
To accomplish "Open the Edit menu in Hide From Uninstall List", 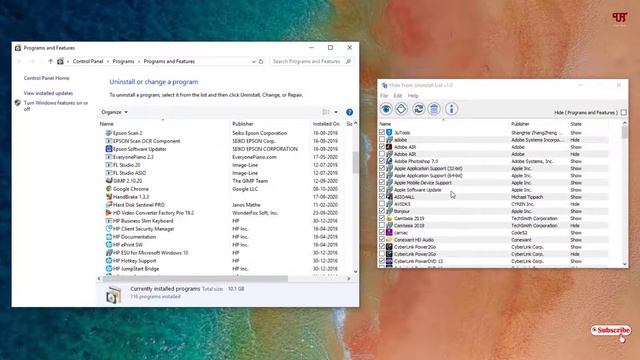I will 398,96.
